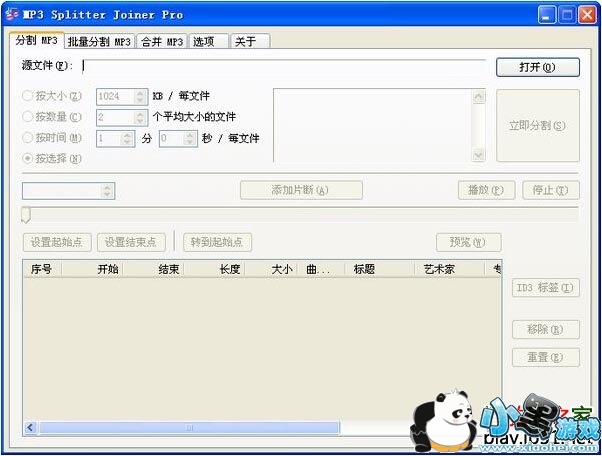Minimize the MP3 Splitter Joiner Pro window
The image size is (602, 456).
[547, 15]
